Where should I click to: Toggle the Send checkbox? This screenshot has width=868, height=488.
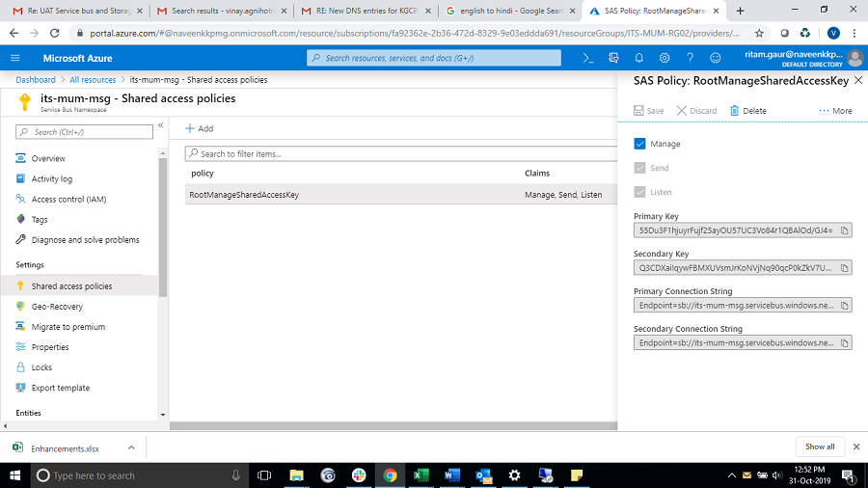639,168
